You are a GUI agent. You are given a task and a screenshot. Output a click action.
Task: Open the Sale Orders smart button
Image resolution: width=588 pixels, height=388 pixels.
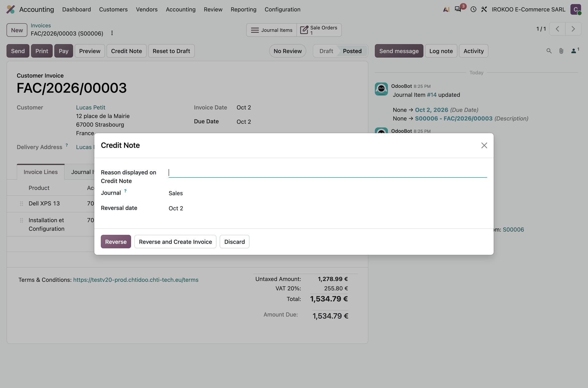tap(319, 30)
